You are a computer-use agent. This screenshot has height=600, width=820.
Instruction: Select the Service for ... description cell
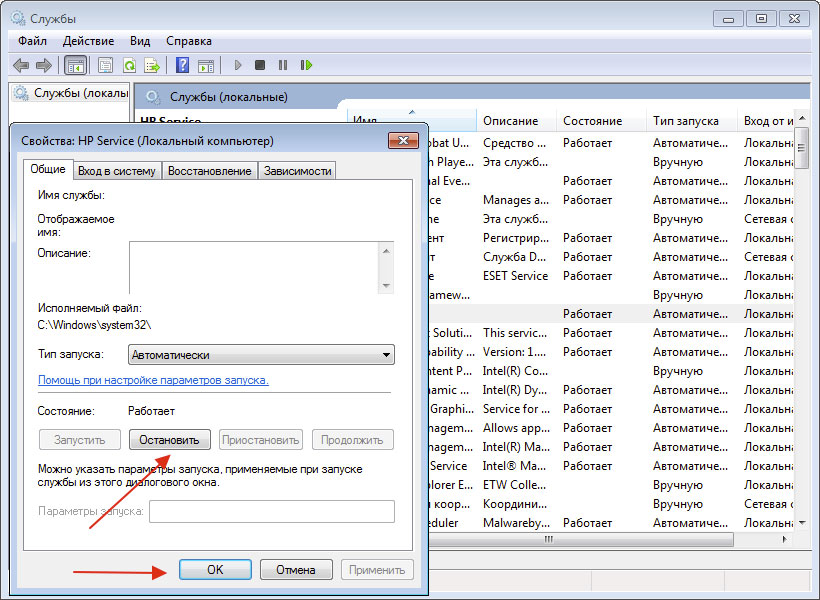(515, 409)
